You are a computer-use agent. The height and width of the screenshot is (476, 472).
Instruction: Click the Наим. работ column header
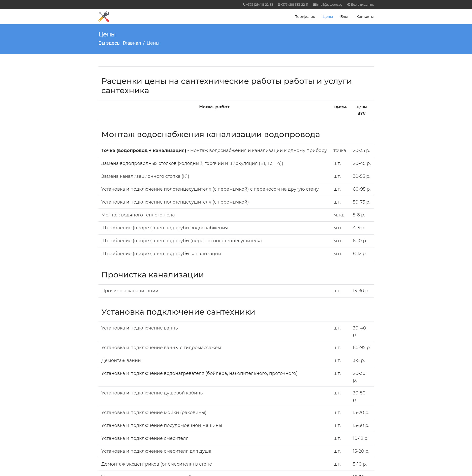[214, 107]
